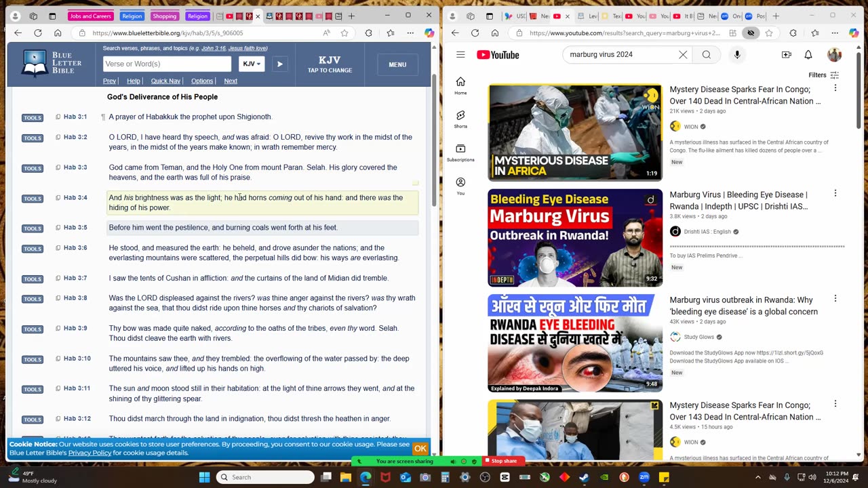Open Read aloud in Blue Letter Bible address bar
The width and height of the screenshot is (868, 488).
326,33
